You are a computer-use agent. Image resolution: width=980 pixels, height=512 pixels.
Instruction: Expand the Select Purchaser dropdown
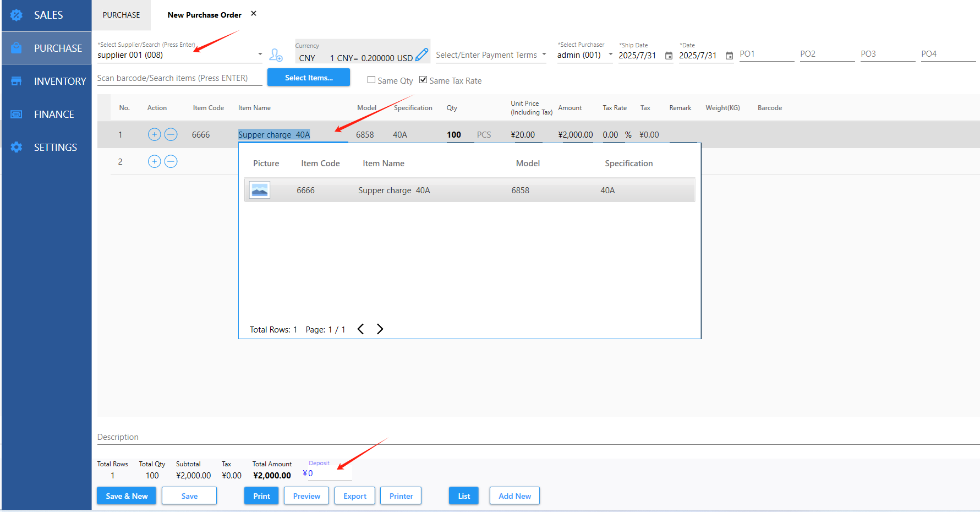coord(610,55)
